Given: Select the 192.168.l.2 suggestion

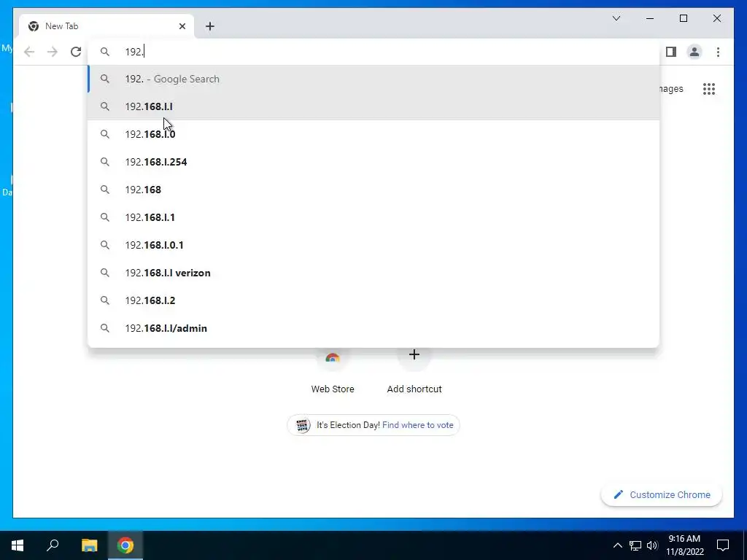Looking at the screenshot, I should (x=374, y=300).
